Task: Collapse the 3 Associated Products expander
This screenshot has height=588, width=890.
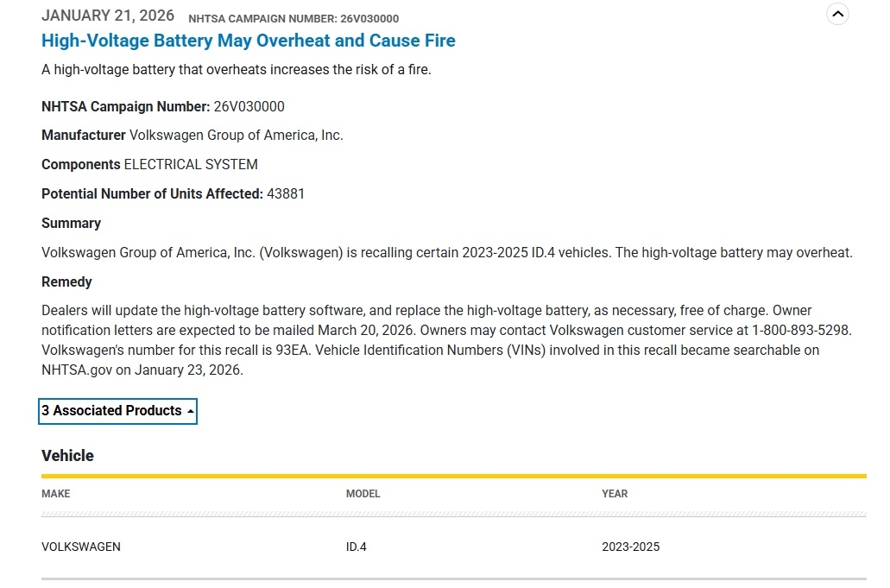Action: point(117,411)
